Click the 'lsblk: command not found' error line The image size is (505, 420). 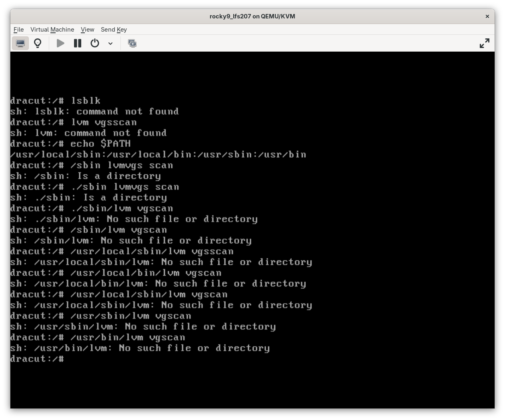coord(94,112)
